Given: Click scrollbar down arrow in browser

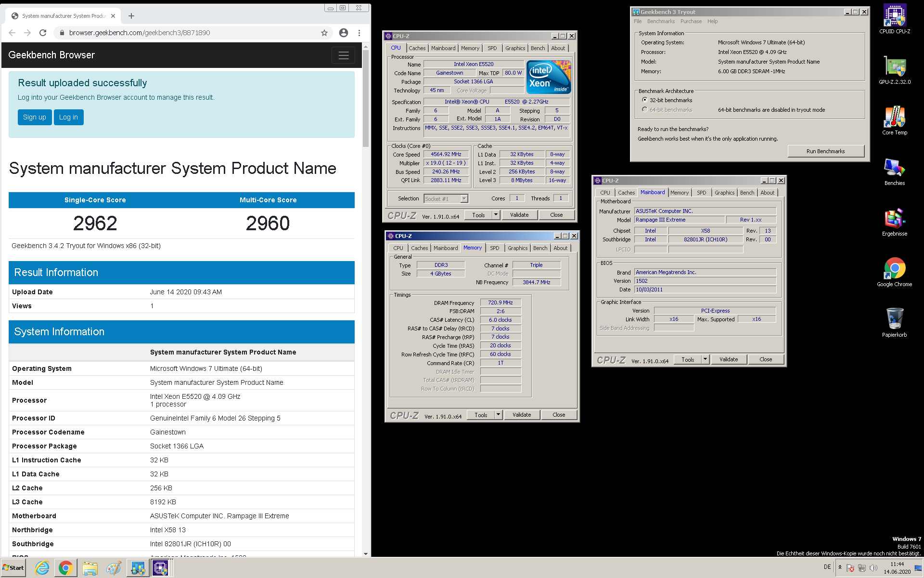Looking at the screenshot, I should coord(366,554).
